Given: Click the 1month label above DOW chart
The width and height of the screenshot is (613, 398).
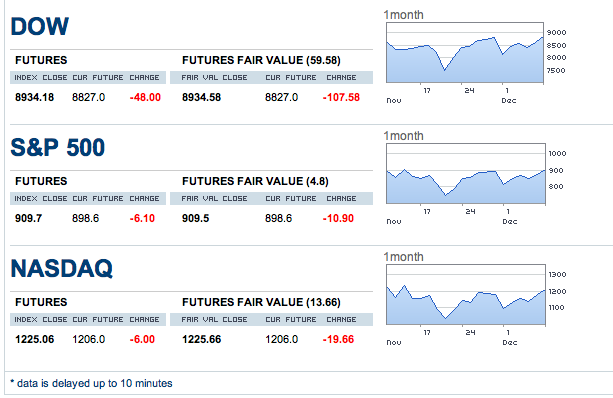Looking at the screenshot, I should click(x=403, y=15).
